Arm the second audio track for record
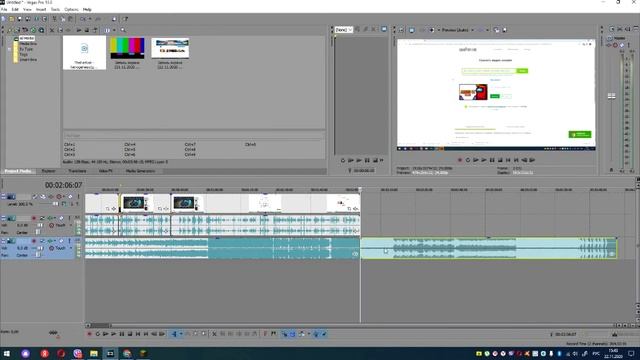Image resolution: width=640 pixels, height=360 pixels. pyautogui.click(x=34, y=241)
